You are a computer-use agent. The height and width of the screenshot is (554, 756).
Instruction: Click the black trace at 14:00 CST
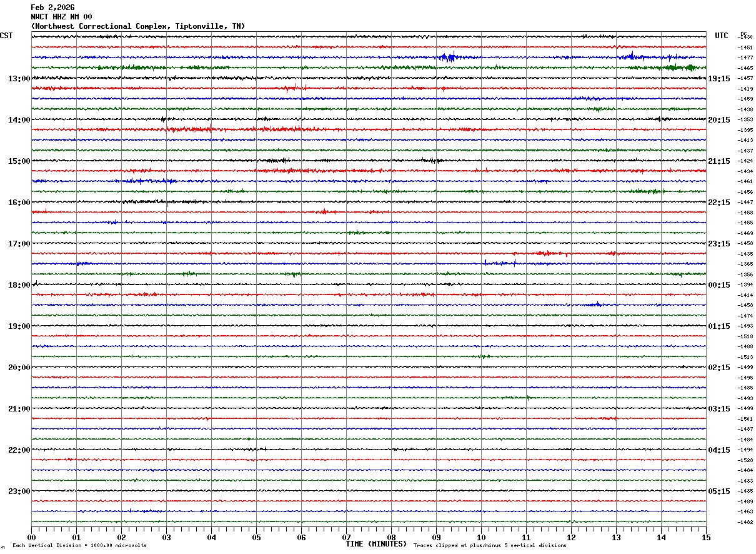click(x=369, y=119)
